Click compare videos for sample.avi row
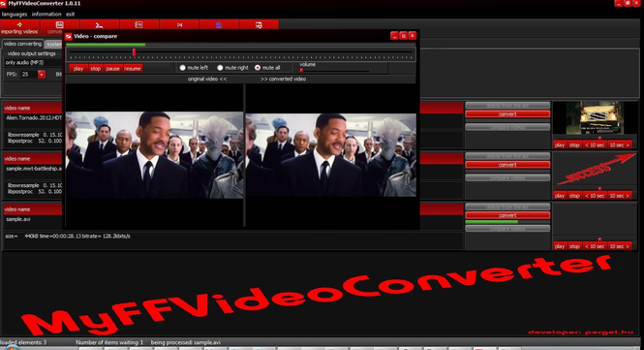644x350 pixels. click(507, 229)
